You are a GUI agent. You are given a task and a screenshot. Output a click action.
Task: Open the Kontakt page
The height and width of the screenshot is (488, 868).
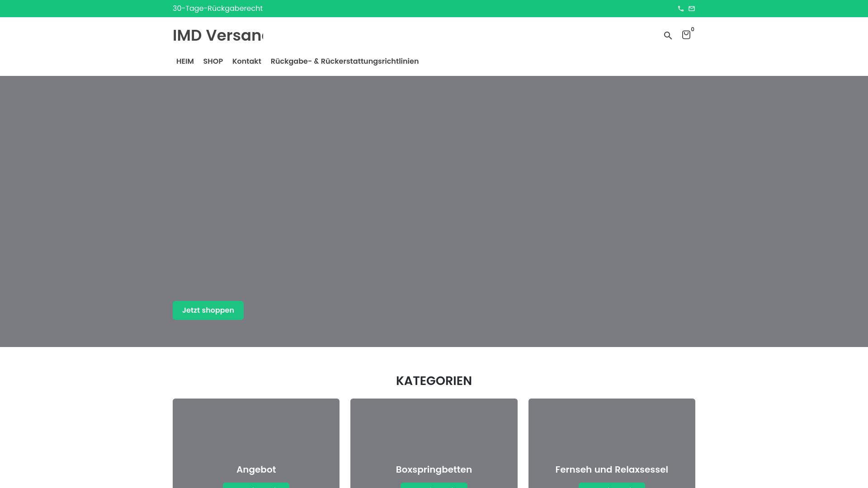246,61
